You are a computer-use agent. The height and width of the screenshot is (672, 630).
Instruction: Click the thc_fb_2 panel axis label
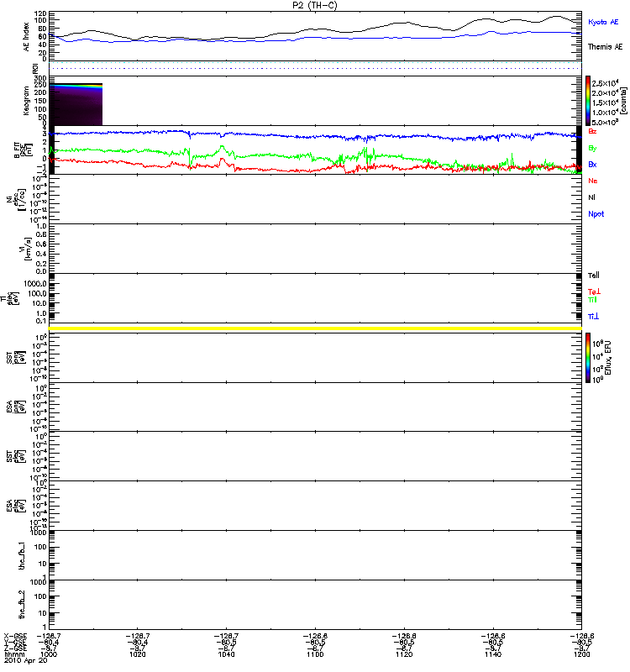tap(22, 605)
